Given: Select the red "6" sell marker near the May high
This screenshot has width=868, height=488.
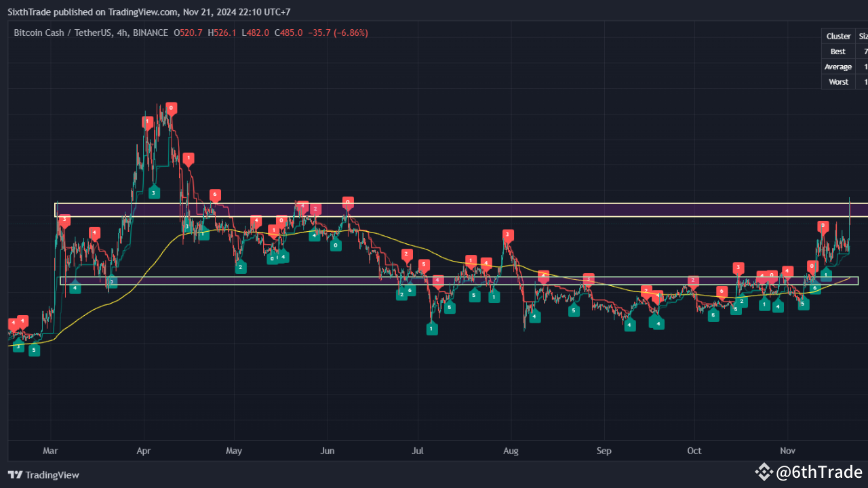Looking at the screenshot, I should 215,195.
